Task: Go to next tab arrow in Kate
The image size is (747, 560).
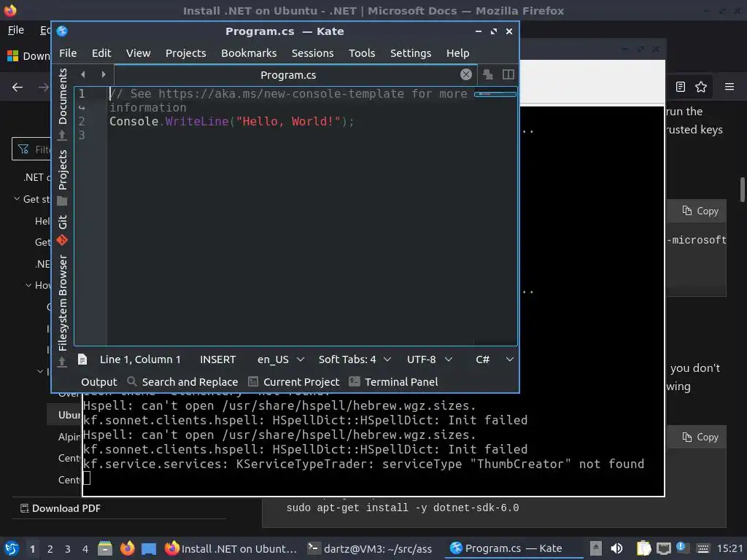Action: click(x=104, y=74)
